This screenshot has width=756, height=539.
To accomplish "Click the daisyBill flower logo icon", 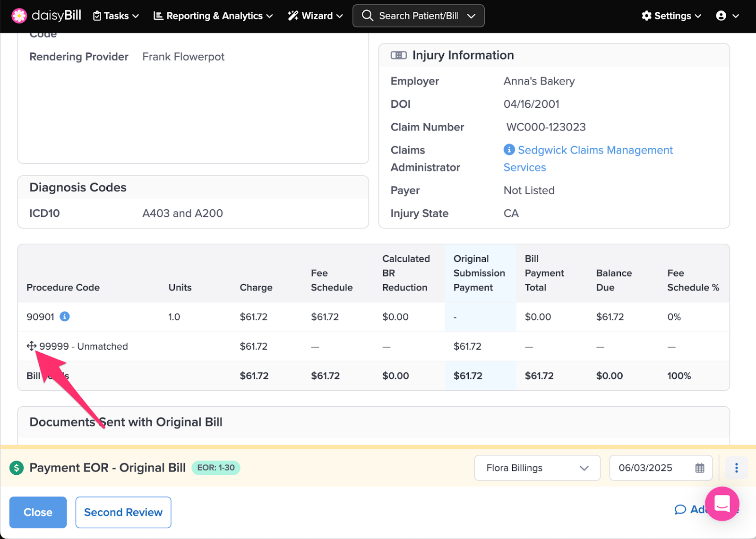I will tap(19, 16).
